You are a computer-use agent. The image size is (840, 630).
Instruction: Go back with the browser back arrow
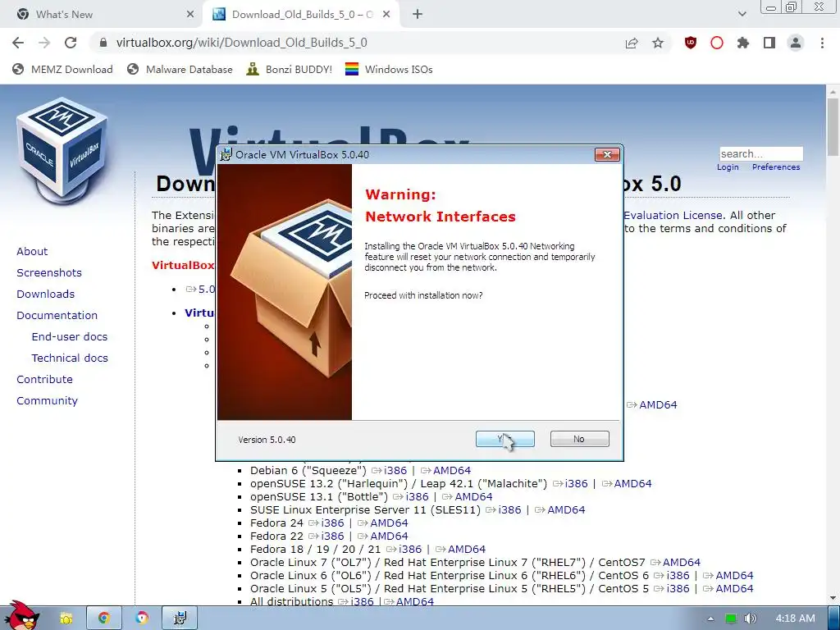tap(18, 43)
